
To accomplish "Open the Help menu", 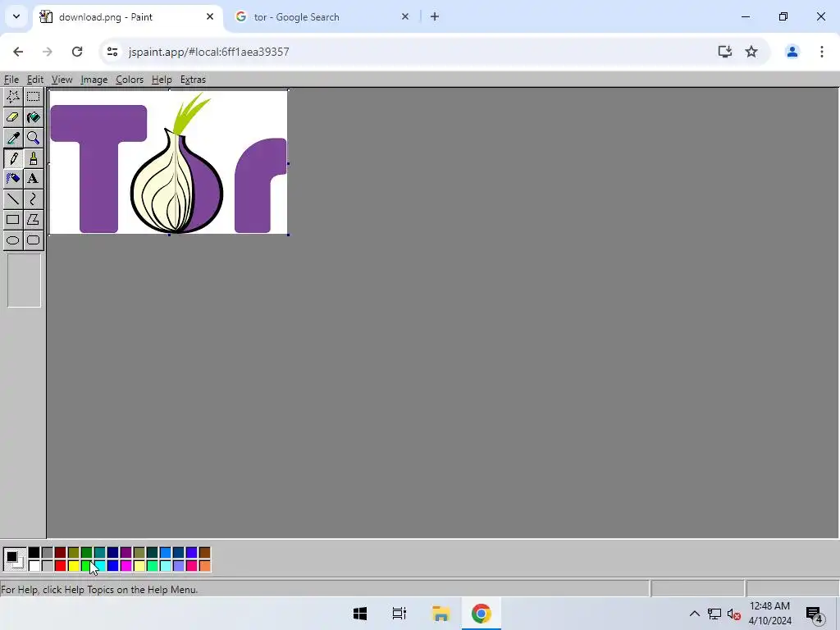I will [162, 80].
